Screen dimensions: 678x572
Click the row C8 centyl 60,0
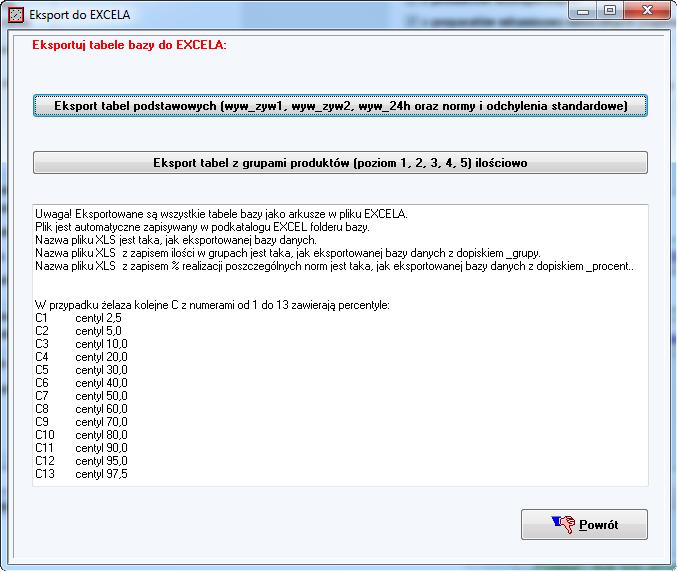point(81,409)
